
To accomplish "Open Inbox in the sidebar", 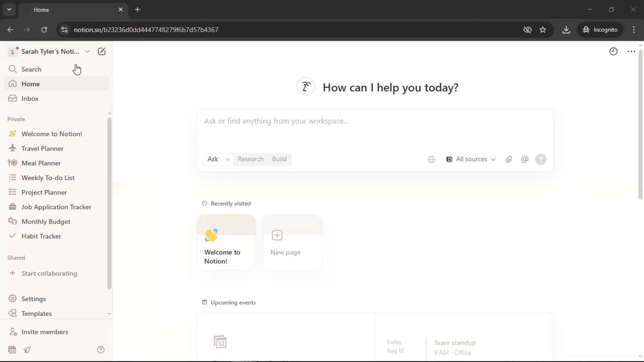I will click(x=30, y=99).
